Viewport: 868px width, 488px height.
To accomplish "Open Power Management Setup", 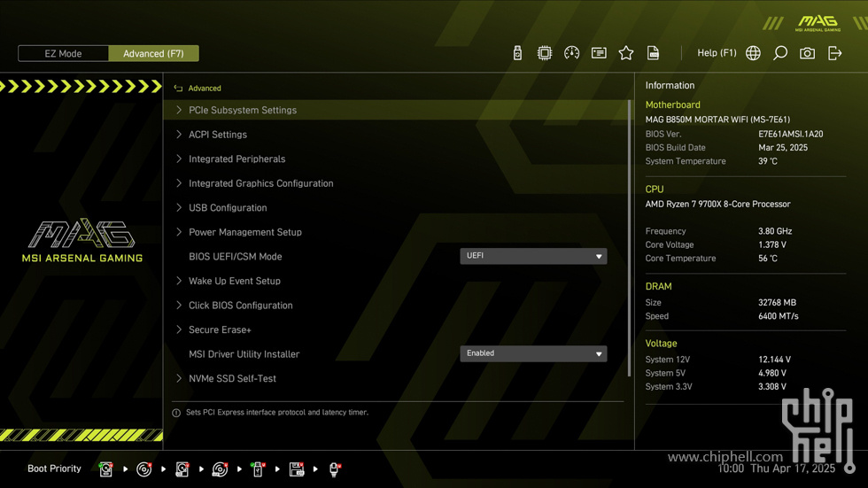I will pos(245,232).
